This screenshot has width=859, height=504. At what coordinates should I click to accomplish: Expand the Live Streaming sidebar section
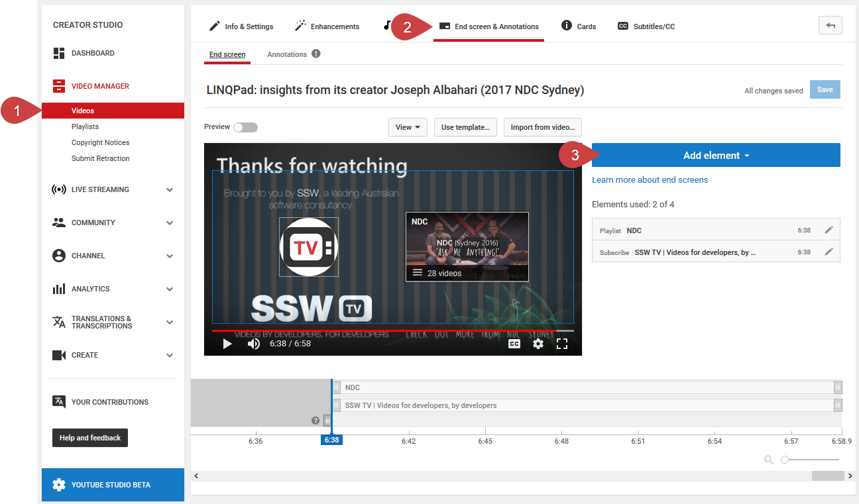tap(170, 189)
